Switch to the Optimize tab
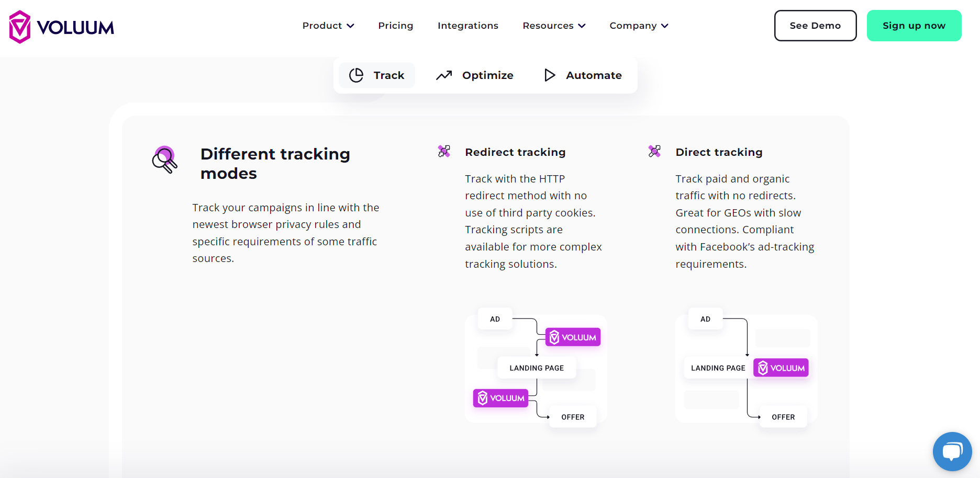The width and height of the screenshot is (980, 478). point(475,75)
